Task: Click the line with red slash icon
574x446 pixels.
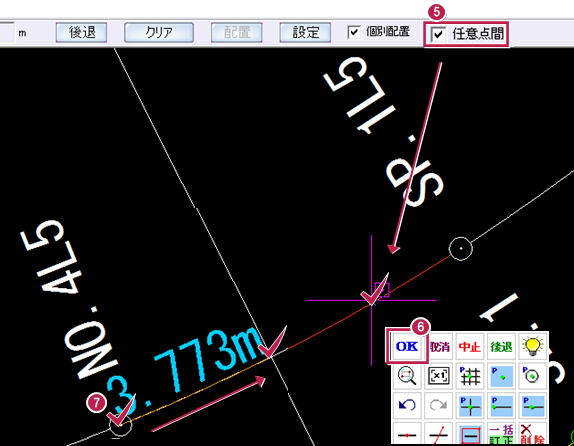Action: point(439,434)
